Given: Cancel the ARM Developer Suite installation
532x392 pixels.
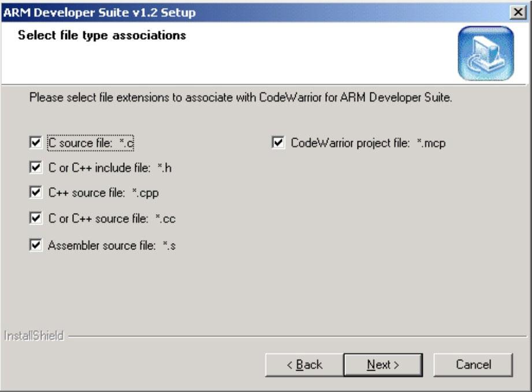Looking at the screenshot, I should click(473, 364).
